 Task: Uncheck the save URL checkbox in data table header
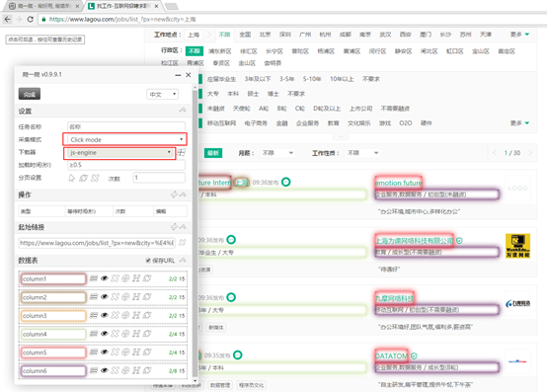point(148,261)
